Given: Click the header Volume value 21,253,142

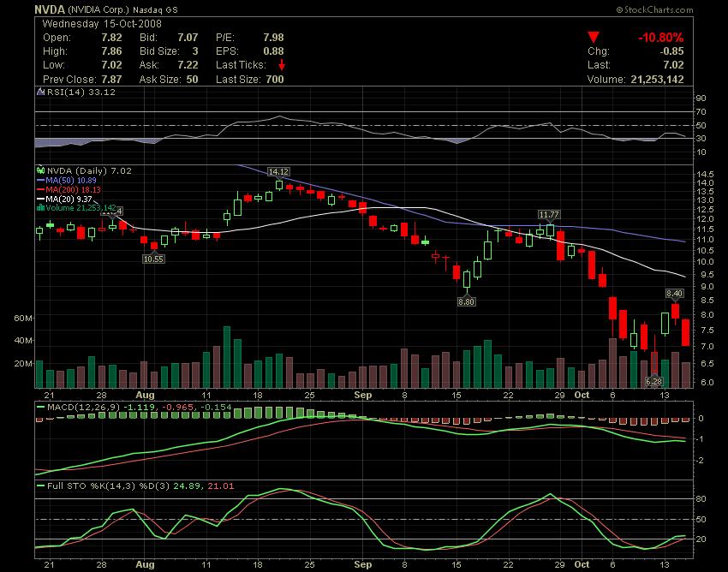Looking at the screenshot, I should (657, 79).
